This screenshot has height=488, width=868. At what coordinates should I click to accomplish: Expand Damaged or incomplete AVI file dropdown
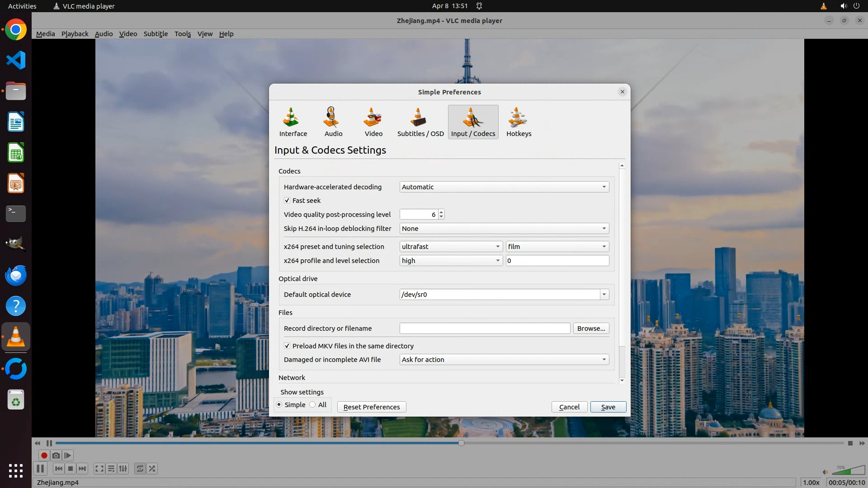(504, 360)
